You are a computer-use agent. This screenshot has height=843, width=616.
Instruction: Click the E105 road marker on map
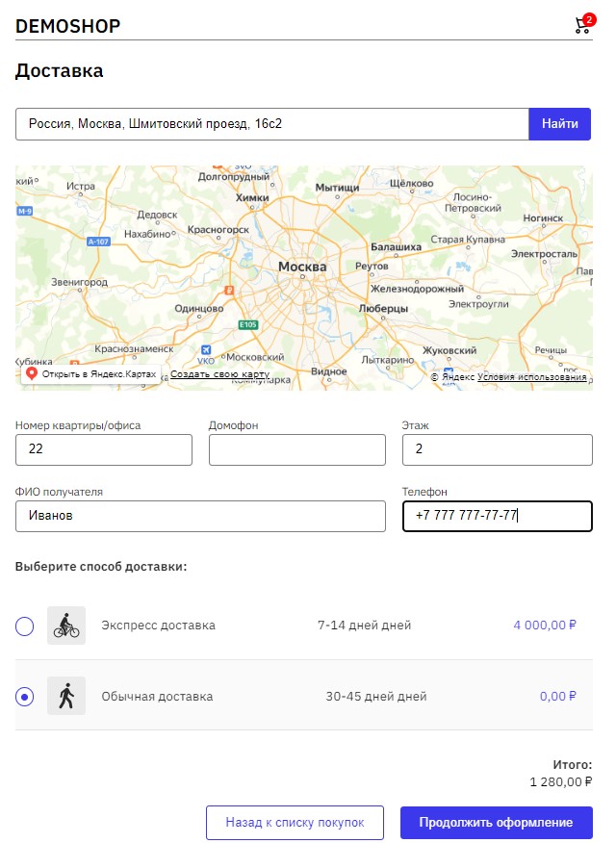click(x=247, y=324)
